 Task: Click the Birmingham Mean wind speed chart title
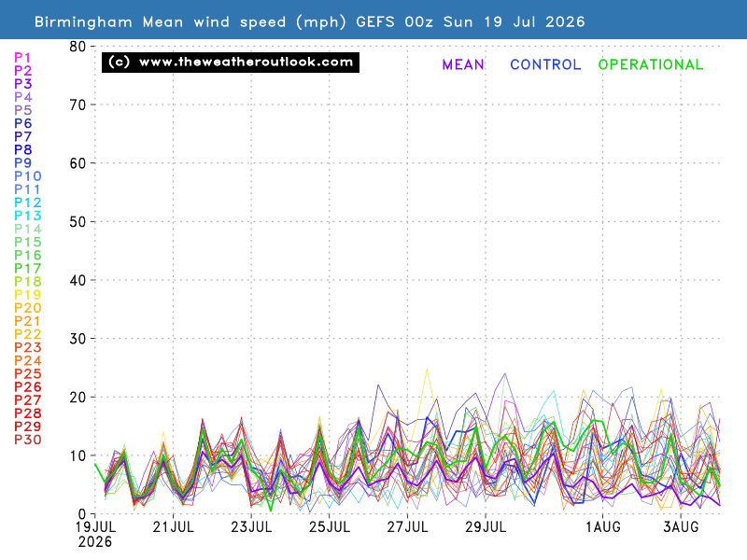(310, 21)
